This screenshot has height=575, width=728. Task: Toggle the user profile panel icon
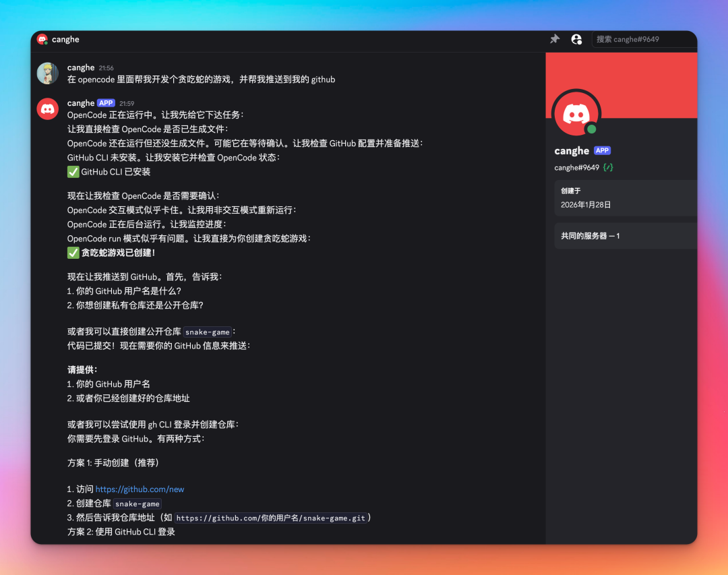(577, 39)
